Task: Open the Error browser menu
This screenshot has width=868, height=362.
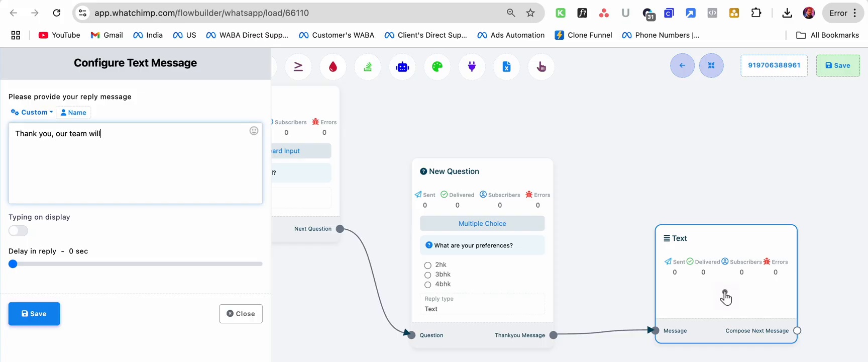Action: (x=843, y=13)
